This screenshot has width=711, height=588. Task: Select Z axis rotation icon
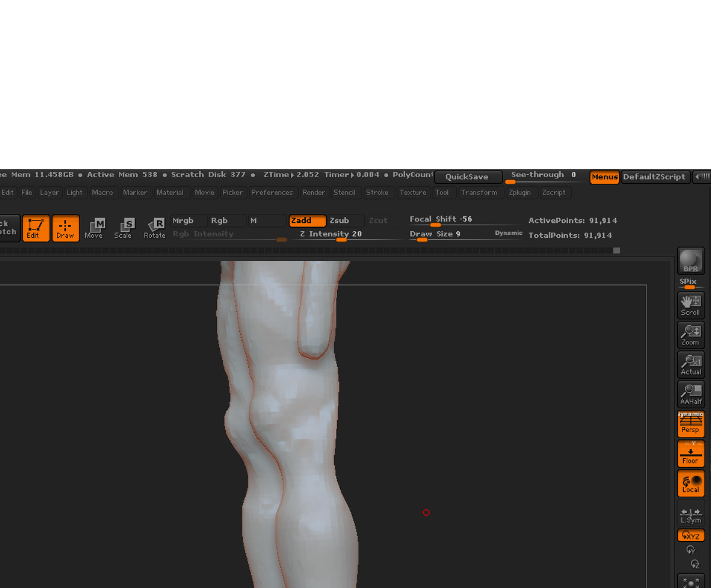pos(695,564)
